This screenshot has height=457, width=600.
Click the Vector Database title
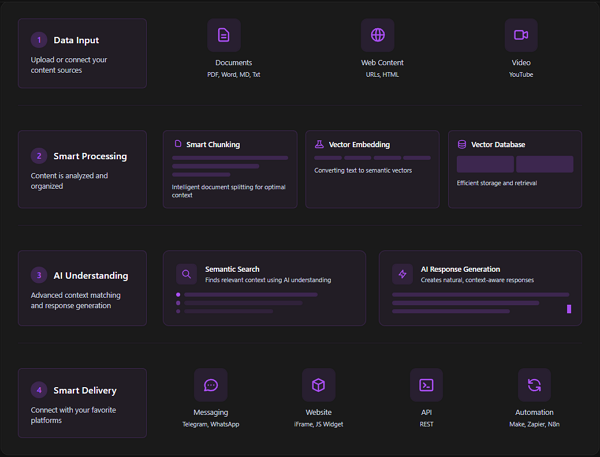click(x=498, y=145)
